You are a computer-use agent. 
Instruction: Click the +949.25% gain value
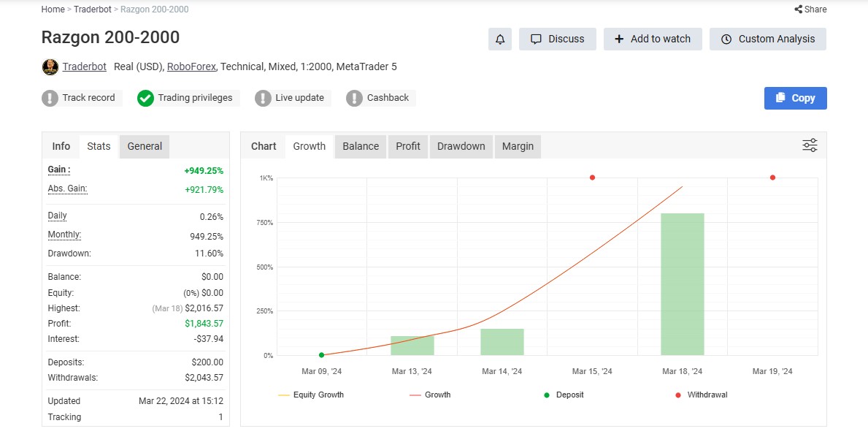(x=204, y=171)
